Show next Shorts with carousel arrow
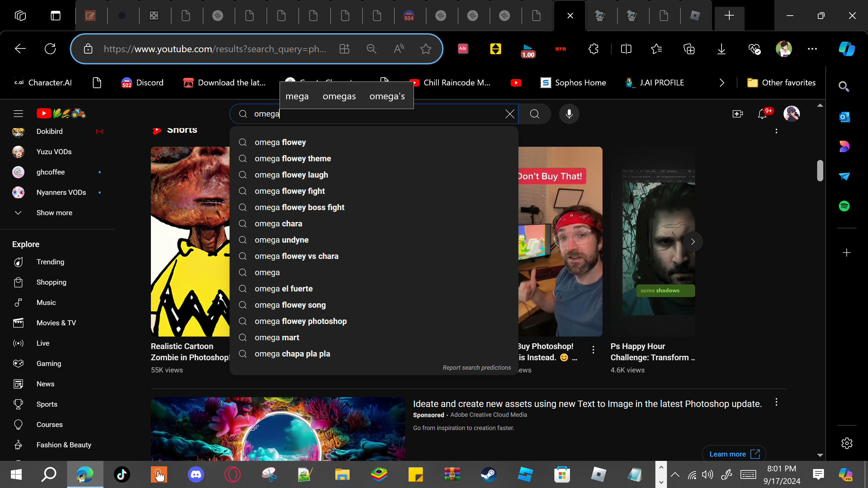 click(693, 242)
